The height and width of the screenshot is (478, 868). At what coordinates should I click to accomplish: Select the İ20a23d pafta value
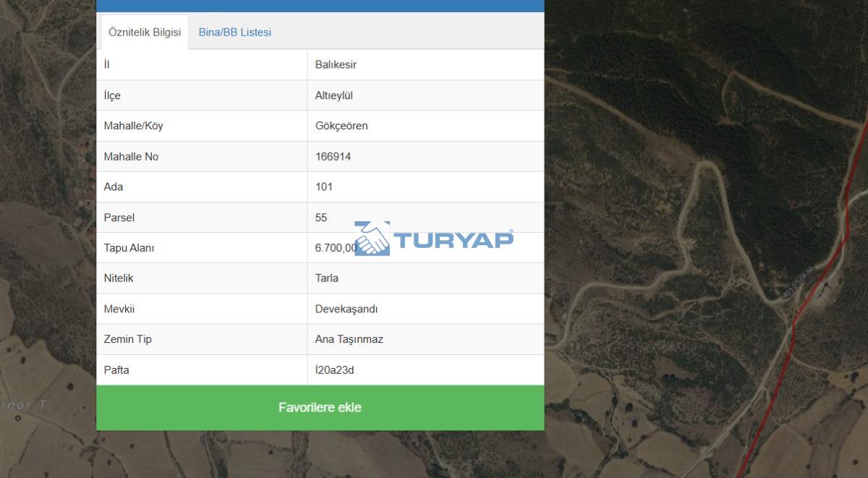click(335, 370)
